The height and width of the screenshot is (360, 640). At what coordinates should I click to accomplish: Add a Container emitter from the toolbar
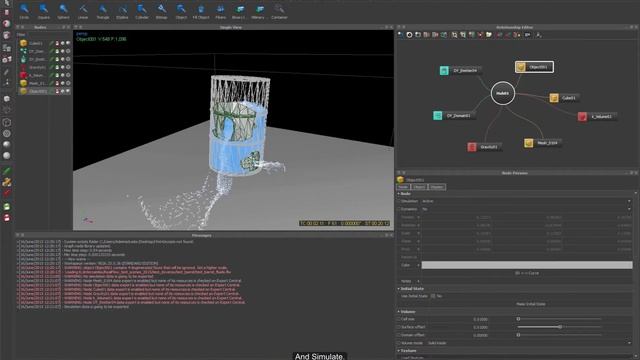point(279,11)
